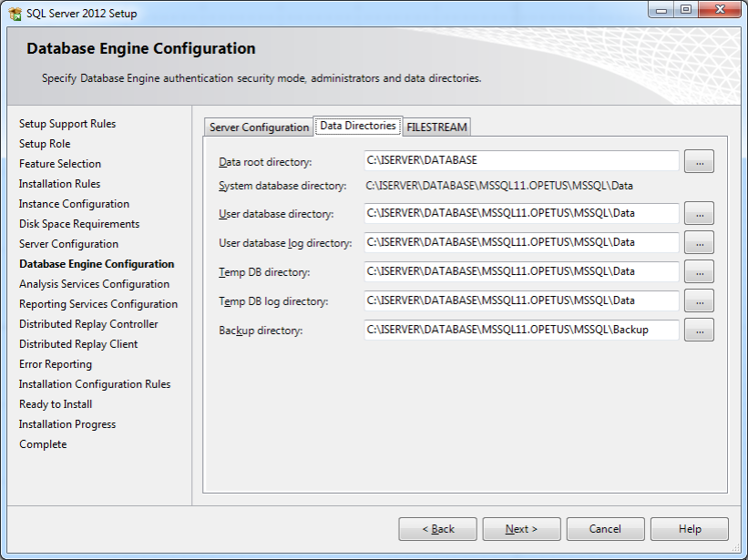Browse for User database log directory
This screenshot has height=560, width=748.
tap(699, 242)
